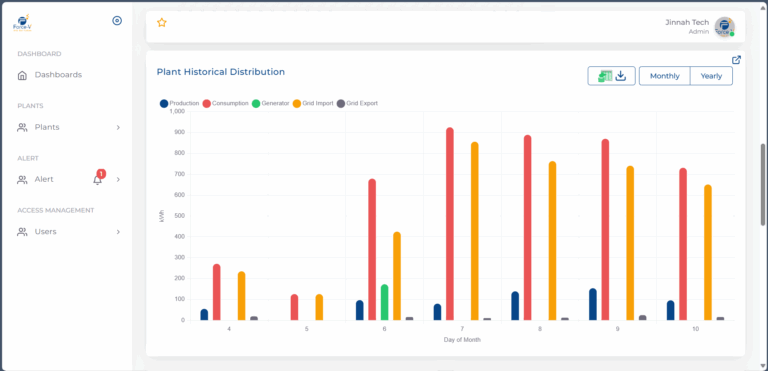Click the Admin role label

(698, 31)
